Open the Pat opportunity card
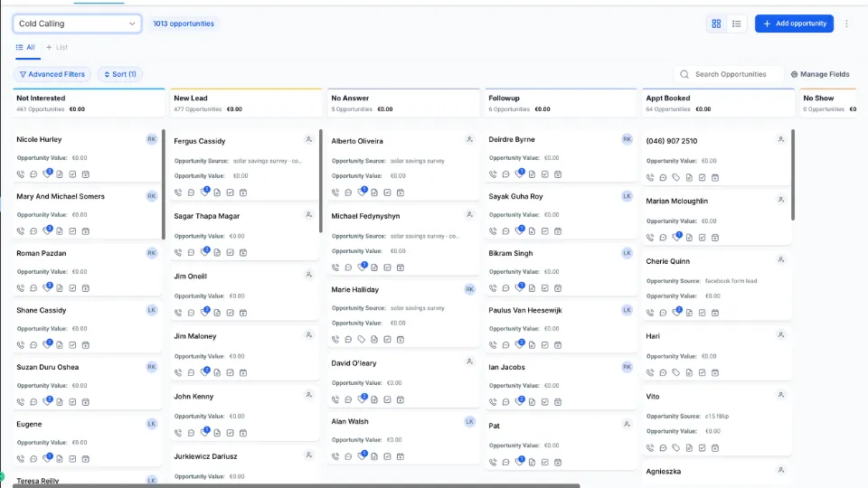 pyautogui.click(x=494, y=426)
